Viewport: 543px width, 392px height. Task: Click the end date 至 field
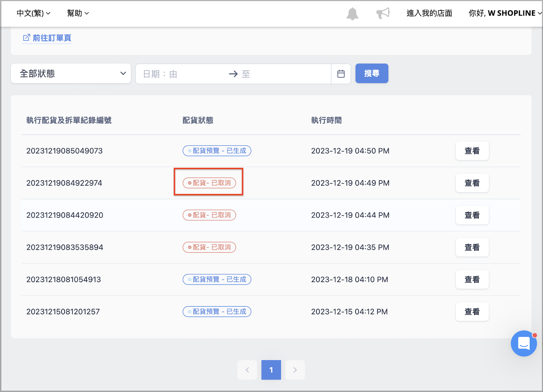coord(283,74)
